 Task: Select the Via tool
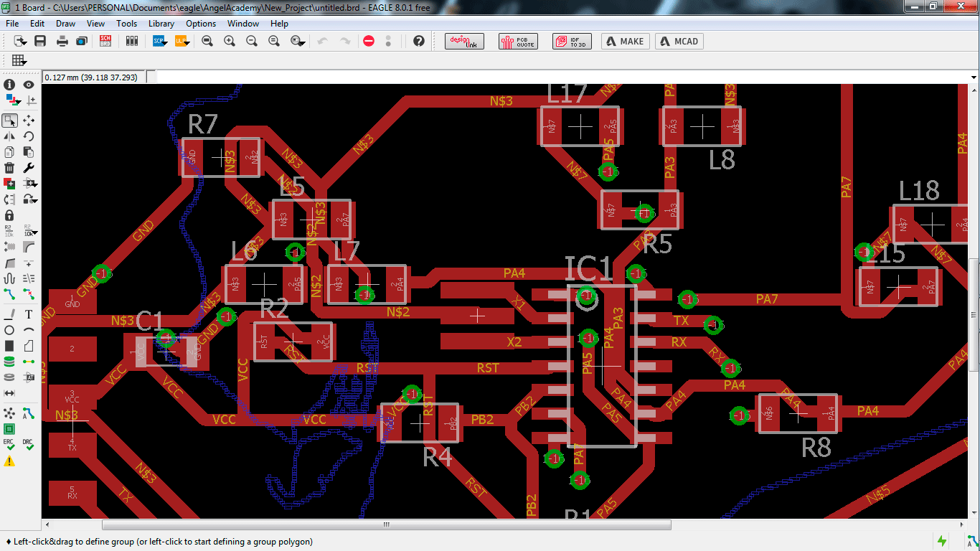[10, 362]
